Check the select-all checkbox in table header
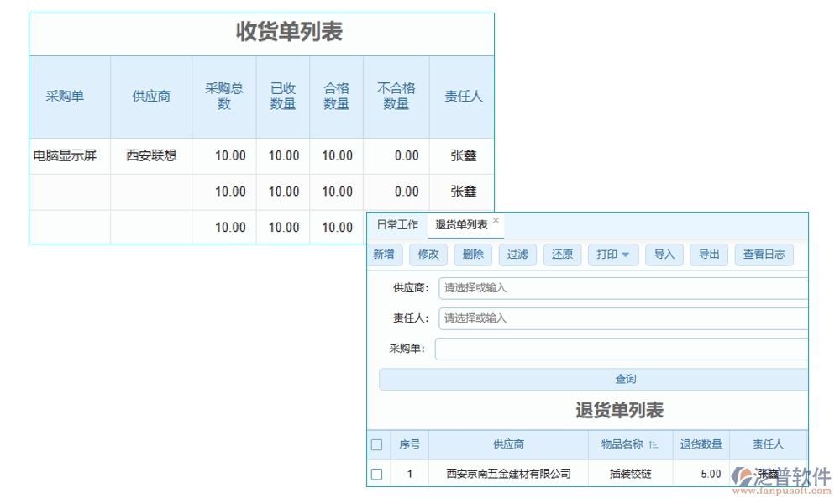Screen dimensions: 840x504 click(x=376, y=444)
